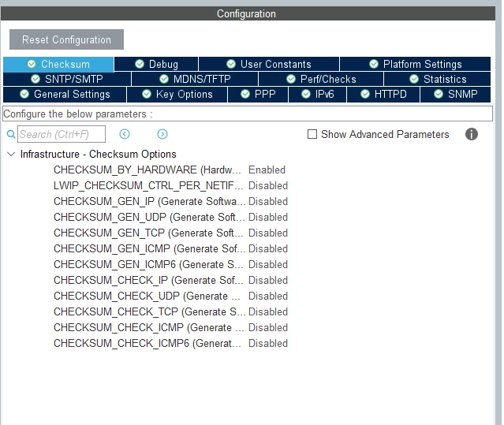This screenshot has width=504, height=425.
Task: Open the Statistics tab
Action: pyautogui.click(x=438, y=79)
